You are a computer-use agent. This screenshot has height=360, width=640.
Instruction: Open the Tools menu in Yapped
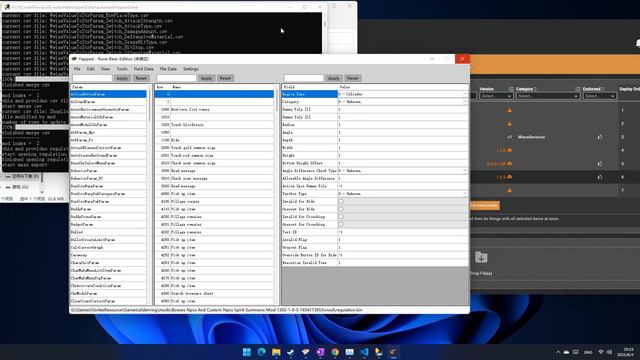pos(122,69)
